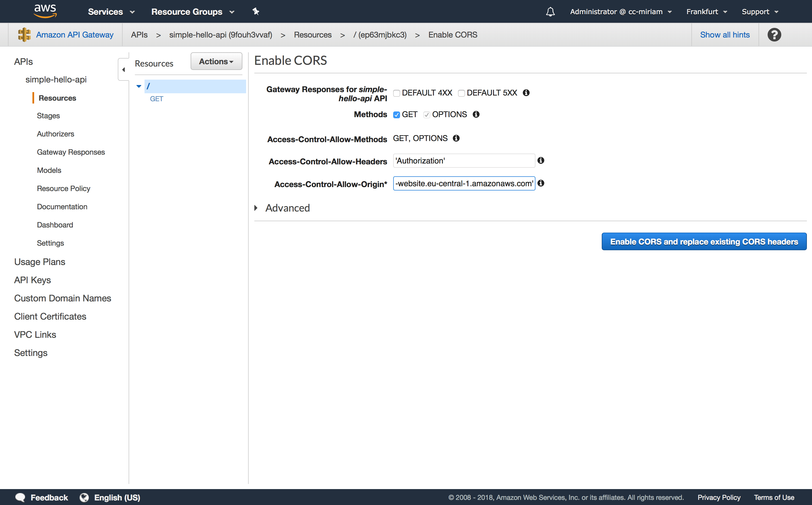Uncheck the GET method checkbox
Screen dimensions: 812x505
pyautogui.click(x=397, y=115)
